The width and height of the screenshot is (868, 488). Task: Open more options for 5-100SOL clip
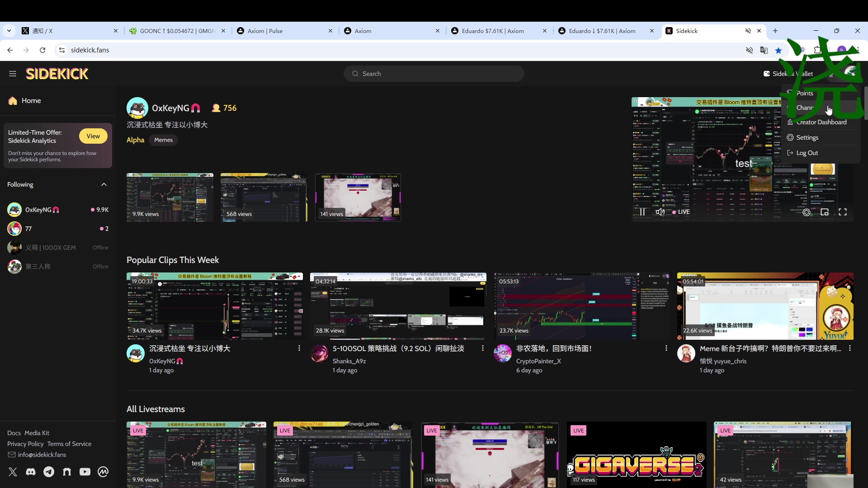(482, 348)
